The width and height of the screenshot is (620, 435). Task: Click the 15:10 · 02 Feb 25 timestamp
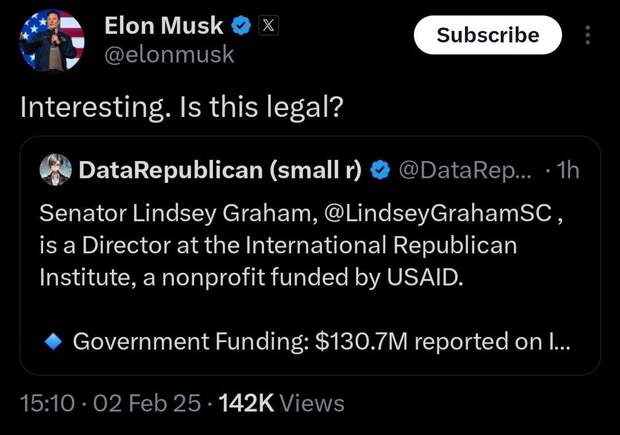pos(110,403)
